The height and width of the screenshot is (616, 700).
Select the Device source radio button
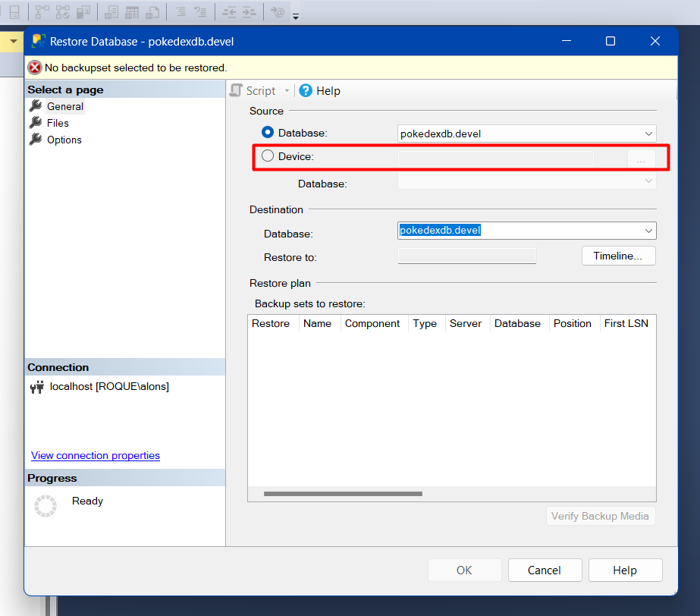(268, 156)
